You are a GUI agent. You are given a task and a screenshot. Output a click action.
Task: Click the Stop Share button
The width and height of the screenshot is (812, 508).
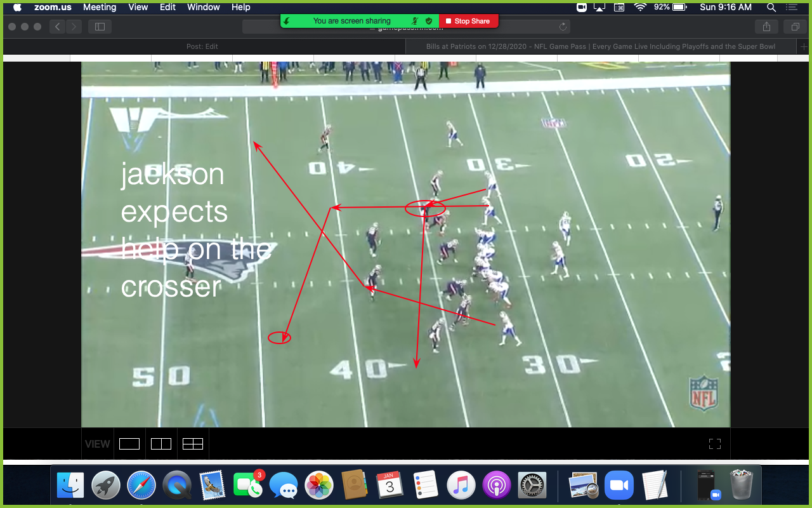click(x=469, y=20)
